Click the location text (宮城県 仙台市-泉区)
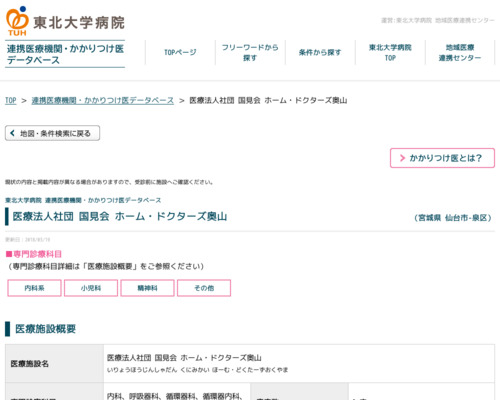The height and width of the screenshot is (400, 500). point(453,218)
